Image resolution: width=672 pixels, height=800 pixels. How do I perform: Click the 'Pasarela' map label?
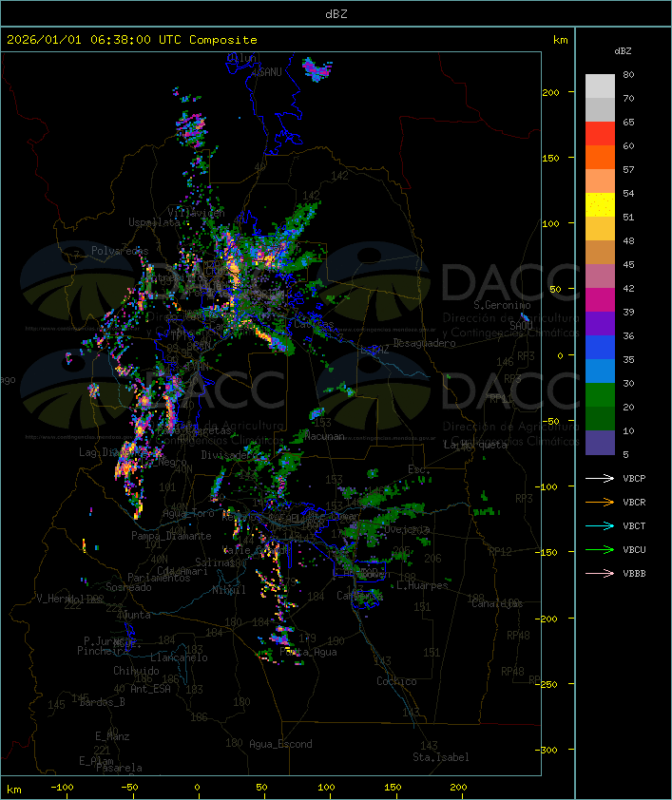tap(119, 768)
